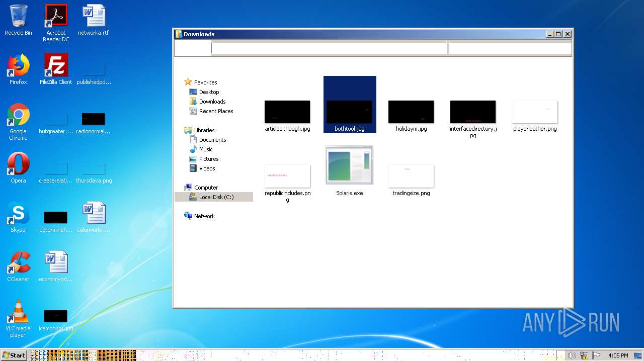
Task: Open the Start menu
Action: (14, 355)
